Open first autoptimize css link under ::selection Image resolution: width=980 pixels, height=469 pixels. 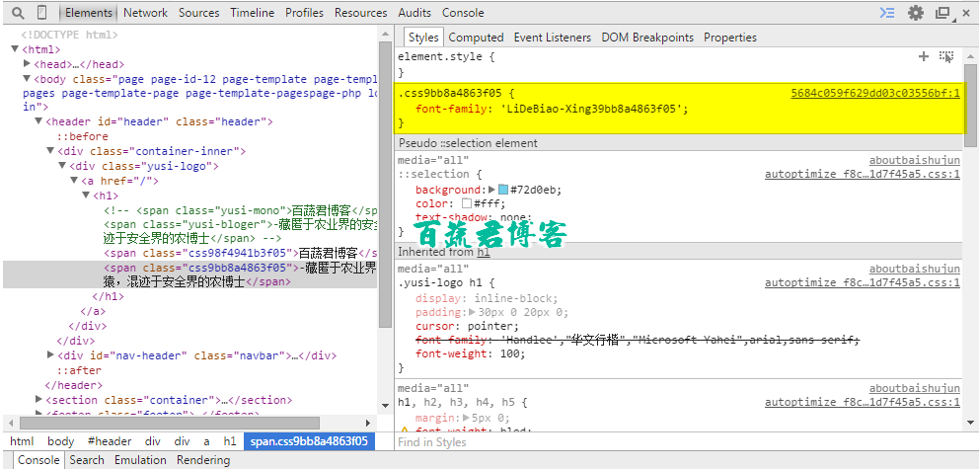pos(863,175)
